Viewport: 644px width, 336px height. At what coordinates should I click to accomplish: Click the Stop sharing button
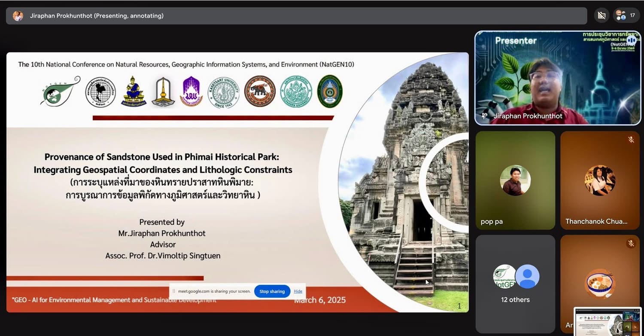tap(272, 291)
